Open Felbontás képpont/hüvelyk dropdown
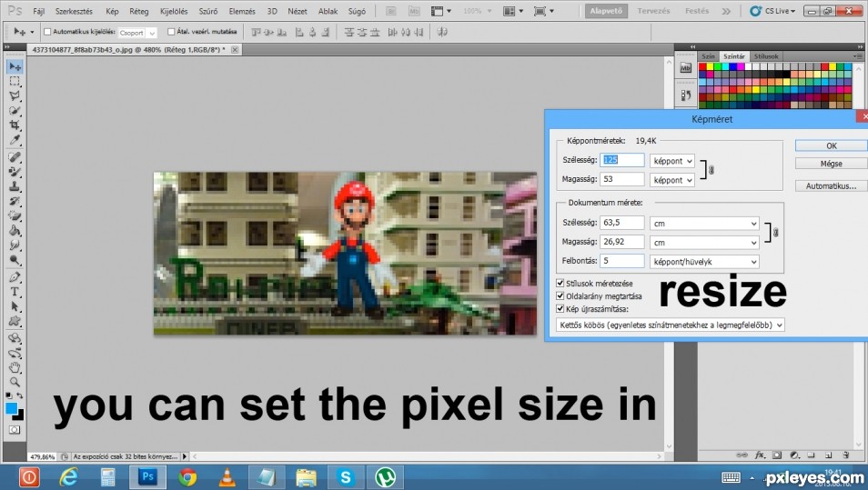The height and width of the screenshot is (490, 868). (704, 262)
